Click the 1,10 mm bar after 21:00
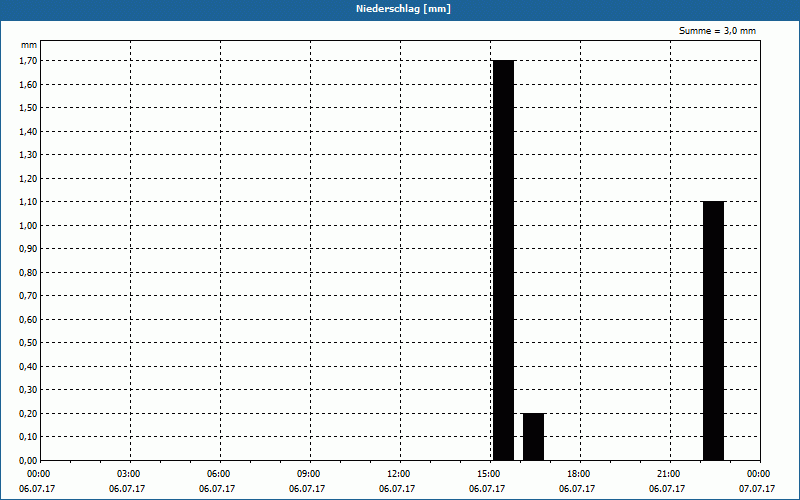Image resolution: width=800 pixels, height=500 pixels. [713, 331]
